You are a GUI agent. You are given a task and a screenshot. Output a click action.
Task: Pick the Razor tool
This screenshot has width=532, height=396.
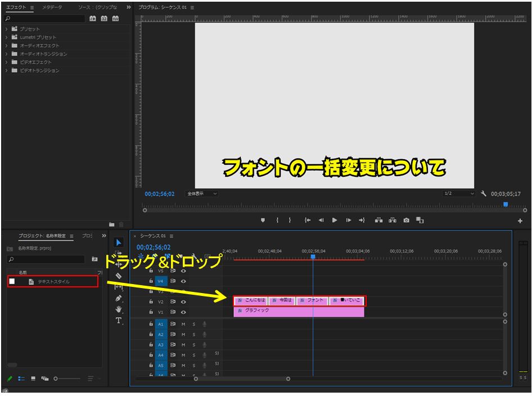tap(119, 276)
